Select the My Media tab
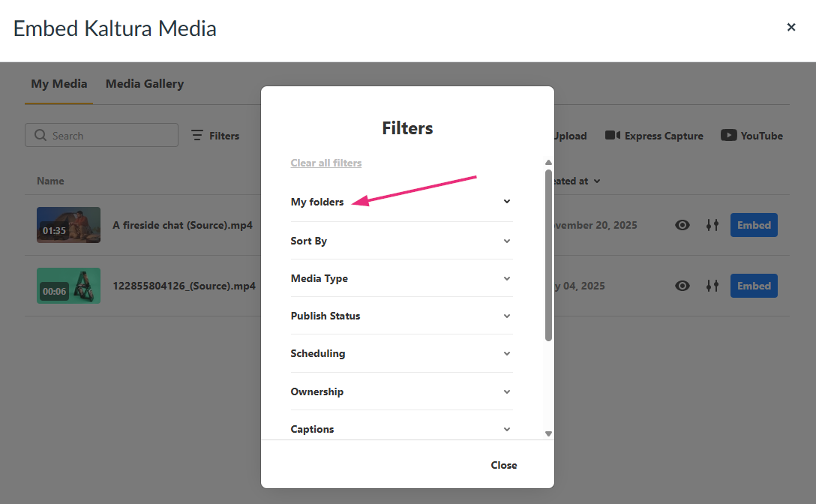816x504 pixels. click(59, 84)
